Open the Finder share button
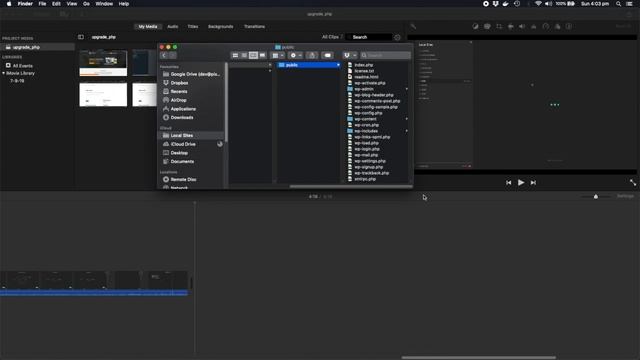The height and width of the screenshot is (360, 640). (x=312, y=55)
